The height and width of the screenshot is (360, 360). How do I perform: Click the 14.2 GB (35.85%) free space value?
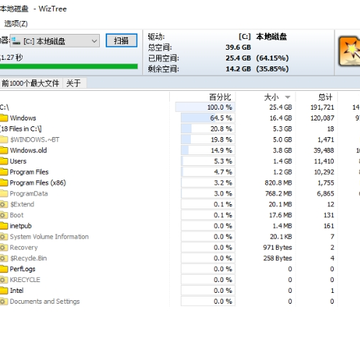tap(257, 69)
